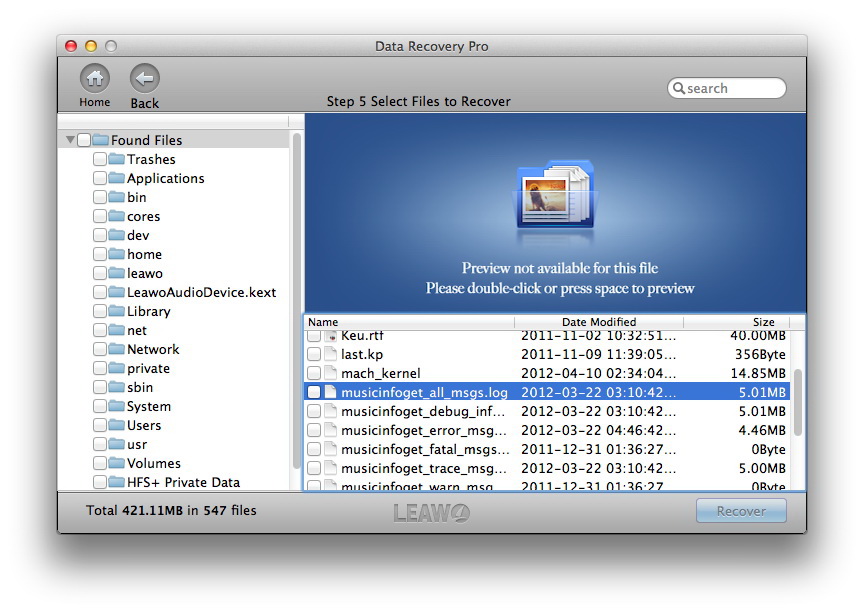Sort file list by Name column
864x613 pixels.
[409, 322]
